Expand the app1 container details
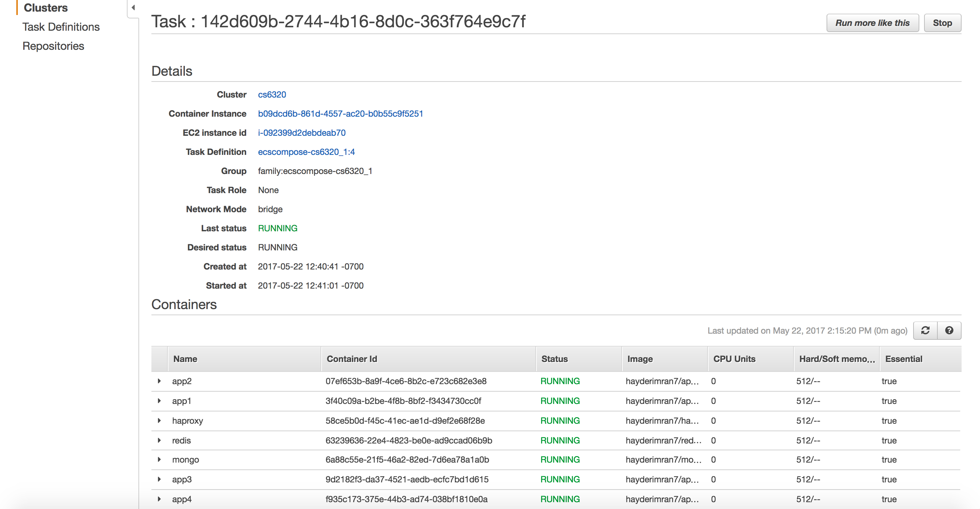 click(x=159, y=401)
